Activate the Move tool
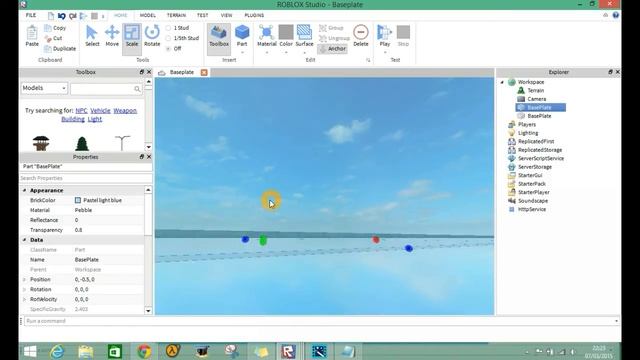The height and width of the screenshot is (360, 640). (x=112, y=36)
